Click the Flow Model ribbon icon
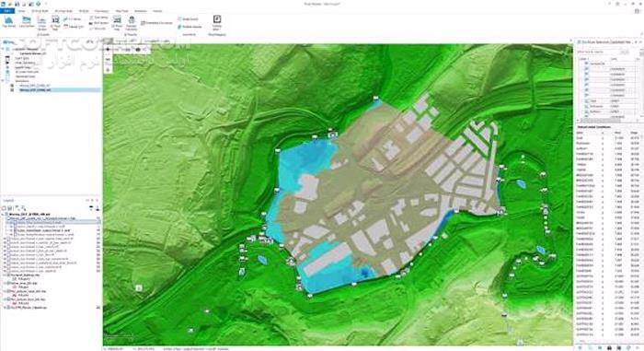This screenshot has height=351, width=644. (8, 22)
